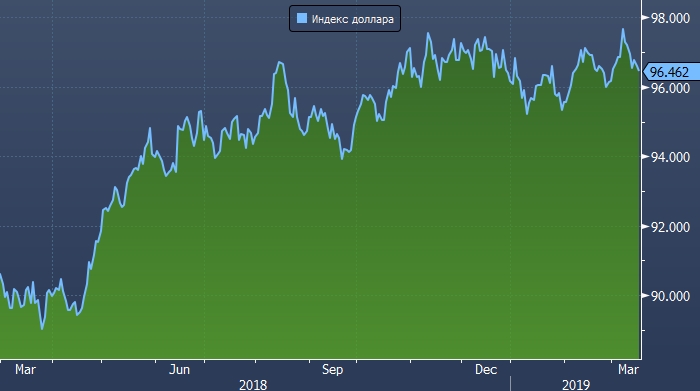Click the 98.000 y-axis label

670,18
